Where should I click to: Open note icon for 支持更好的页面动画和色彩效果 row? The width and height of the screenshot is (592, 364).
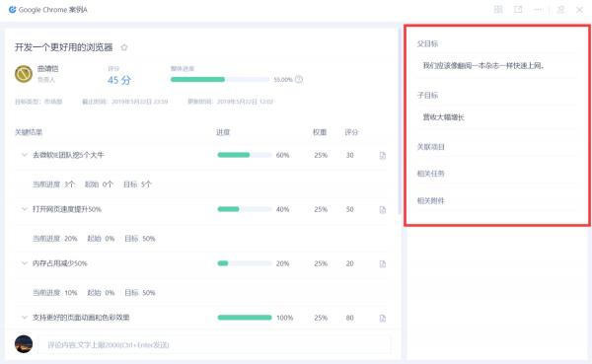tap(383, 318)
